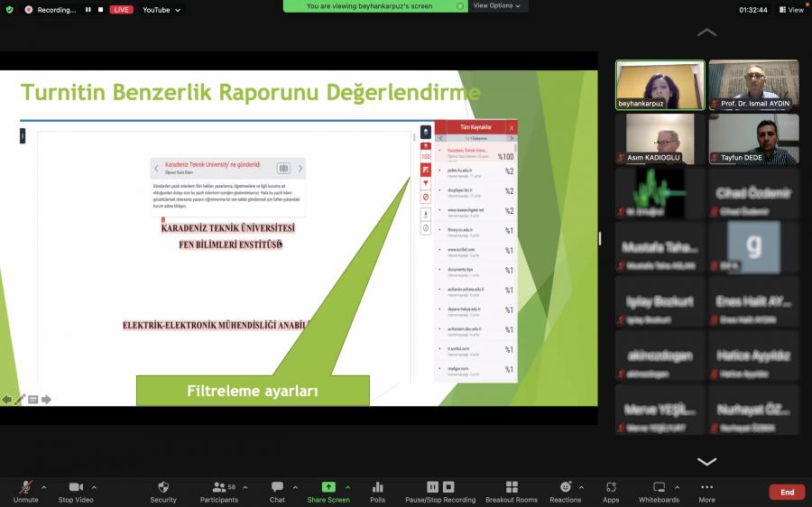Click the divider handle between shared screen and gallery
Image resolution: width=812 pixels, height=507 pixels.
point(600,238)
